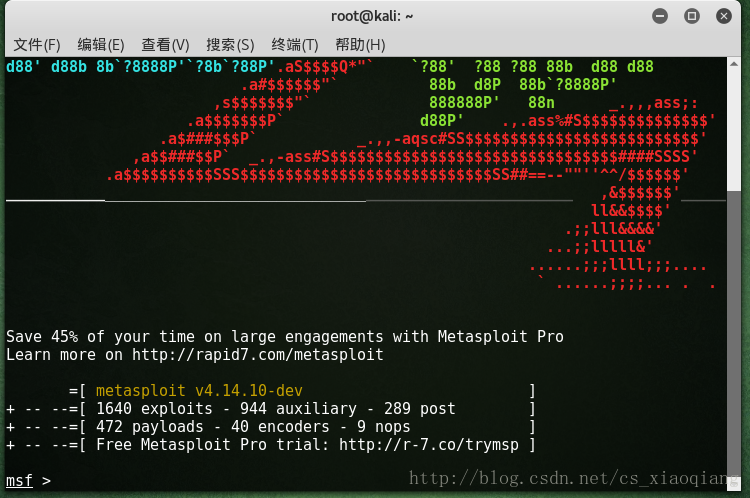Minimize the root@kali terminal window
Screen dimensions: 750x498
(x=660, y=16)
